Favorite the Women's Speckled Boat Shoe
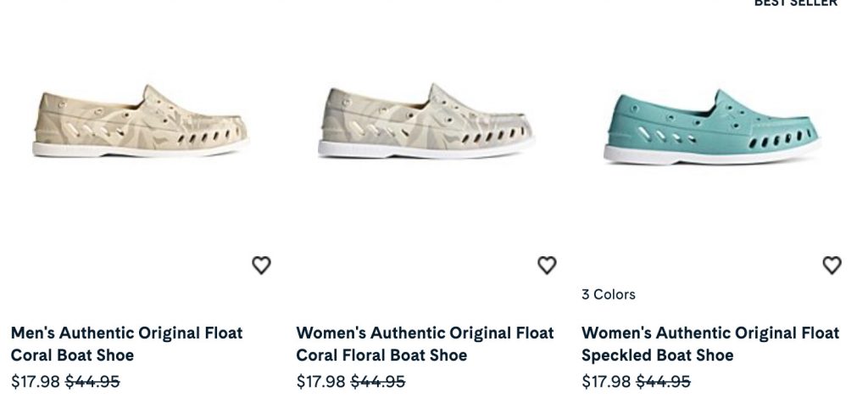Screen dimensions: 868x420 click(832, 266)
